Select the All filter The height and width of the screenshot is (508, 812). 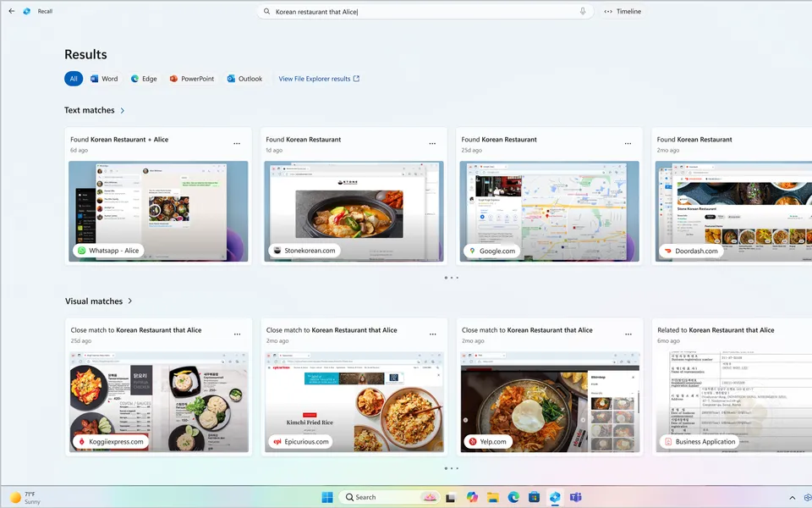point(74,79)
